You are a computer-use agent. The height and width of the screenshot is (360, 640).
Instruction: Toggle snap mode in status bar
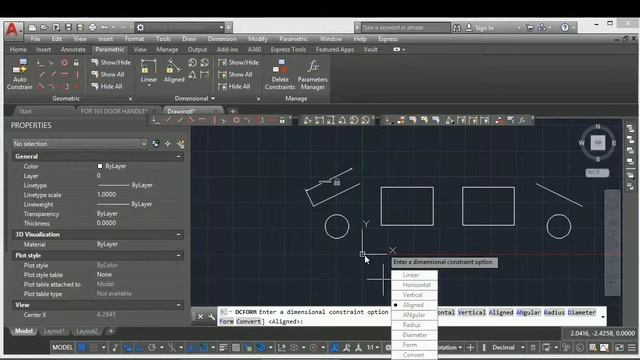pos(94,348)
